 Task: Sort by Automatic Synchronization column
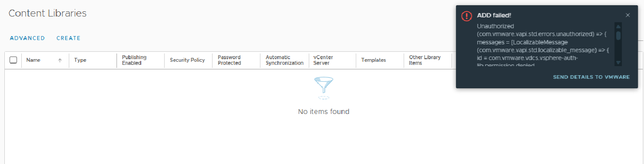tap(284, 60)
